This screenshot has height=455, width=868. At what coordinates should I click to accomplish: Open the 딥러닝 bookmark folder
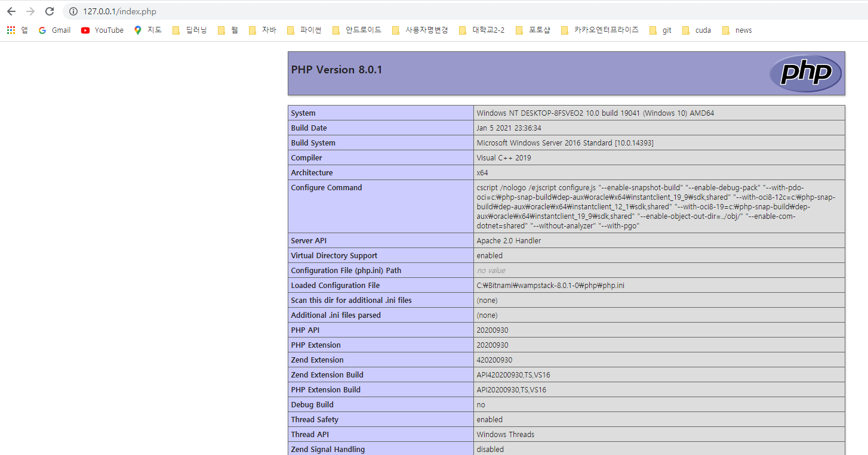189,30
